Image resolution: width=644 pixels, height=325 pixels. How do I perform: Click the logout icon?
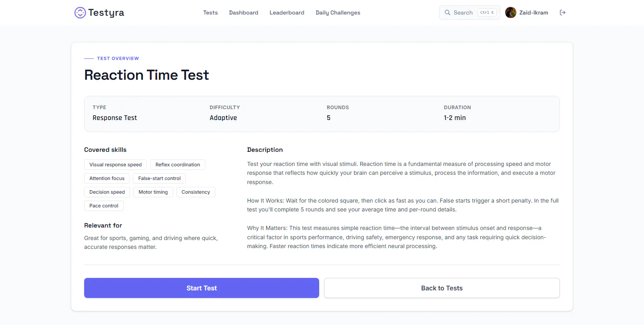click(x=563, y=12)
